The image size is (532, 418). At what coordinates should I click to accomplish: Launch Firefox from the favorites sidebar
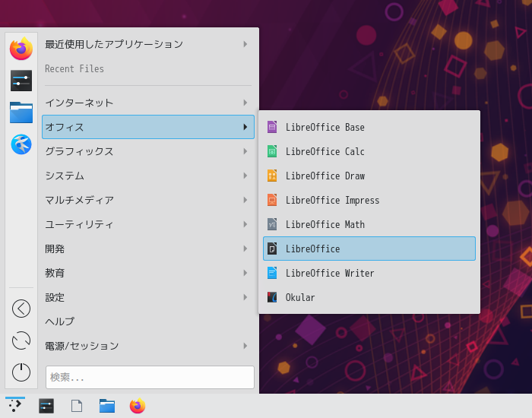click(x=21, y=49)
